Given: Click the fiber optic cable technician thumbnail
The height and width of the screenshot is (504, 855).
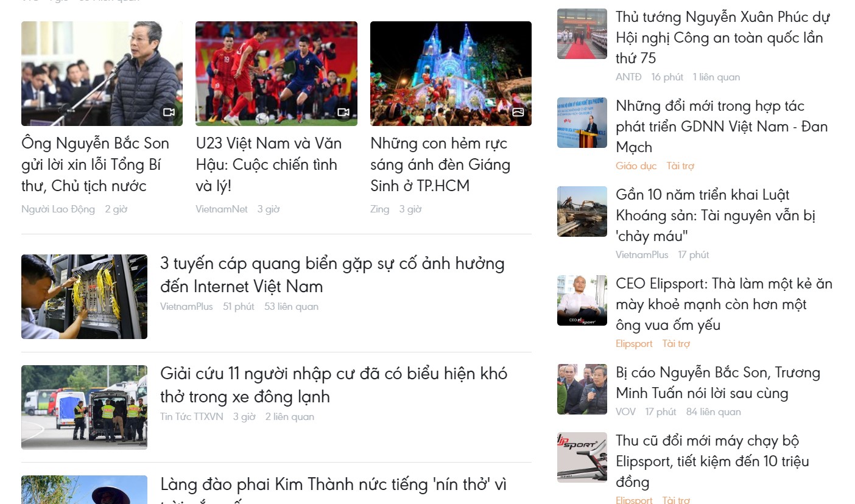Looking at the screenshot, I should [x=84, y=296].
